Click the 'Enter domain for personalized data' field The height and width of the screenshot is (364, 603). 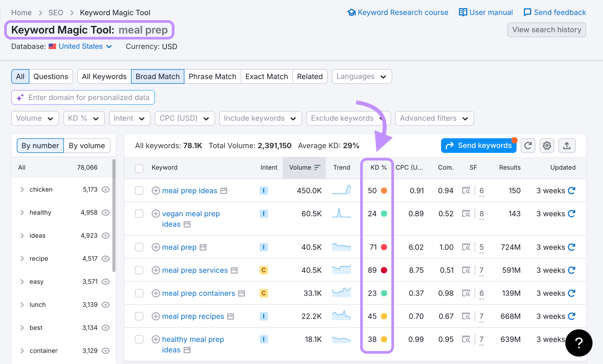(x=83, y=97)
